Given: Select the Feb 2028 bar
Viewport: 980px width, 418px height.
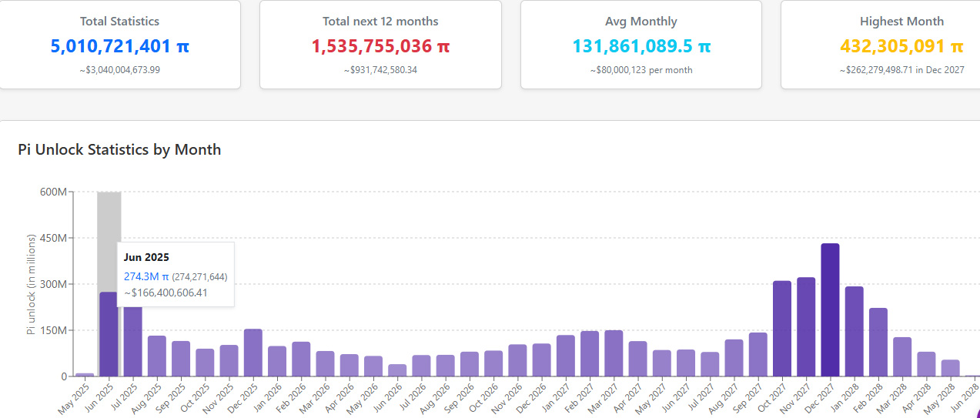Looking at the screenshot, I should click(878, 343).
